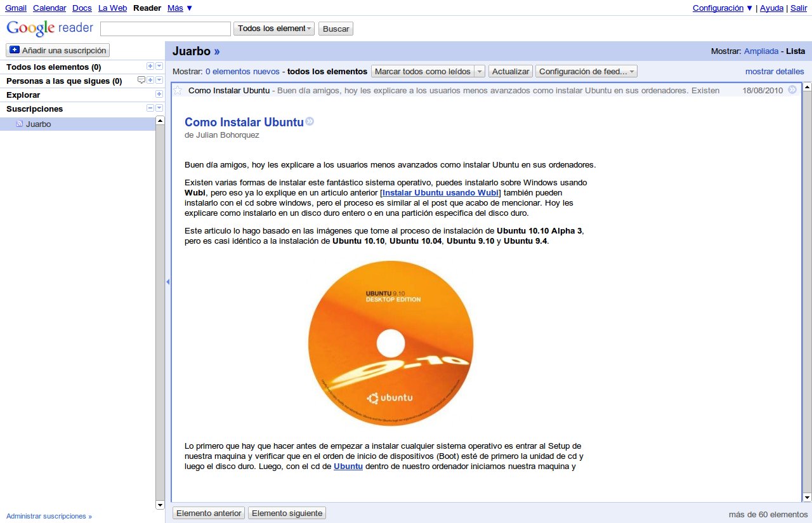The width and height of the screenshot is (812, 523).
Task: Click article scrollbar down arrow
Action: [807, 498]
